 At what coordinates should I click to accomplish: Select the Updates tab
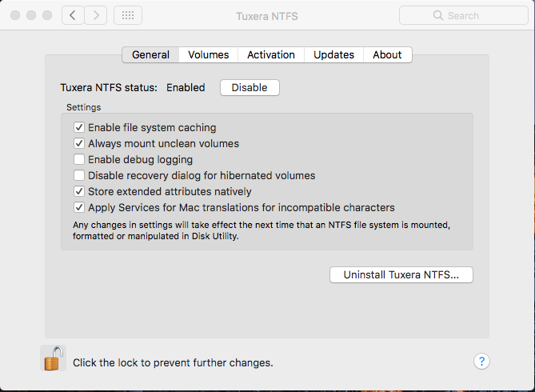point(333,54)
